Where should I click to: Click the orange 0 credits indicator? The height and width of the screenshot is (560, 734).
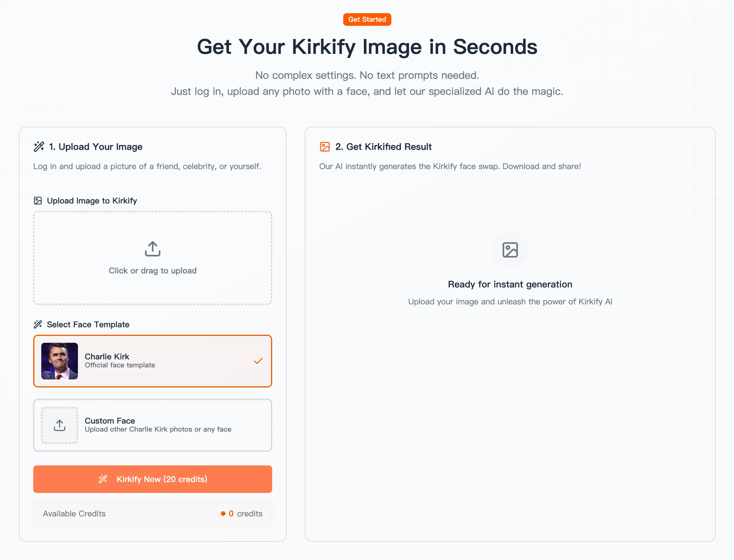pos(231,514)
